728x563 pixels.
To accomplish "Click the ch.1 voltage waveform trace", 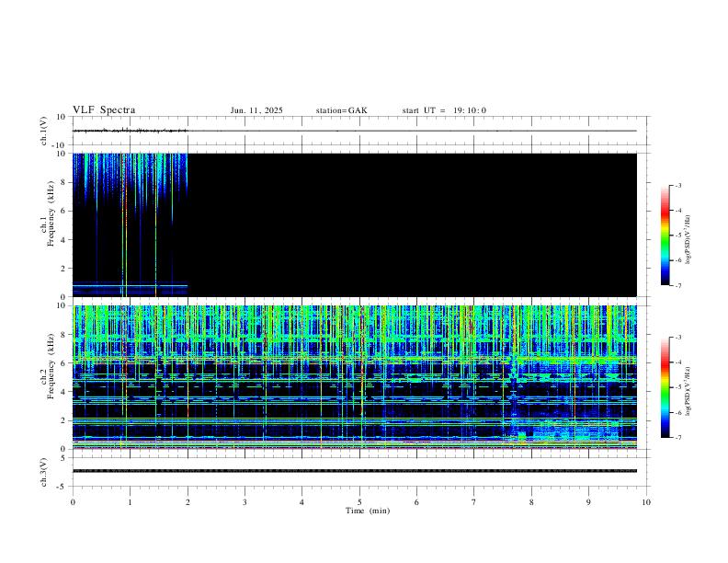I will point(355,131).
